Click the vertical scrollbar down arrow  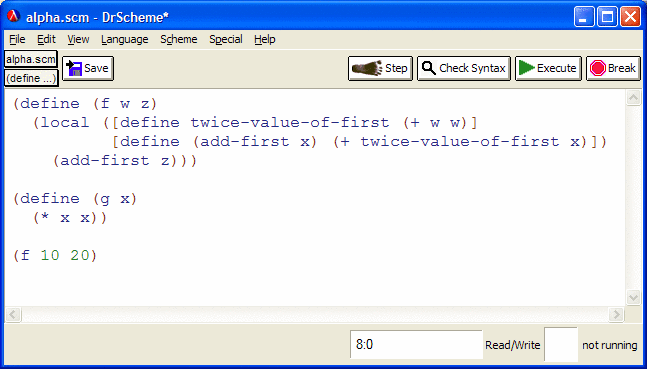click(x=633, y=297)
